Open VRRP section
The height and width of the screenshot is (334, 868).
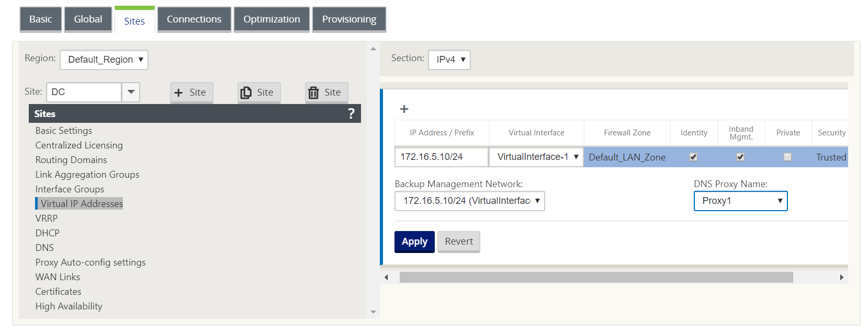click(47, 218)
